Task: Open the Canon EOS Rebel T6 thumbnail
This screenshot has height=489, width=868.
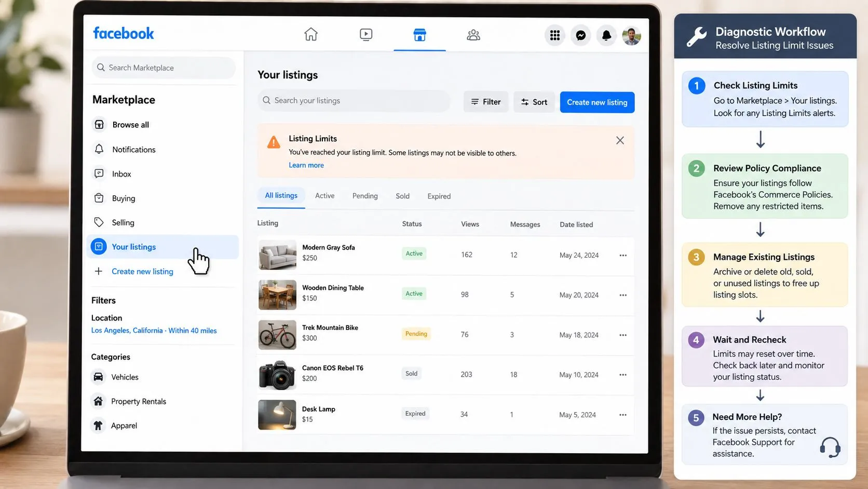Action: coord(277,375)
